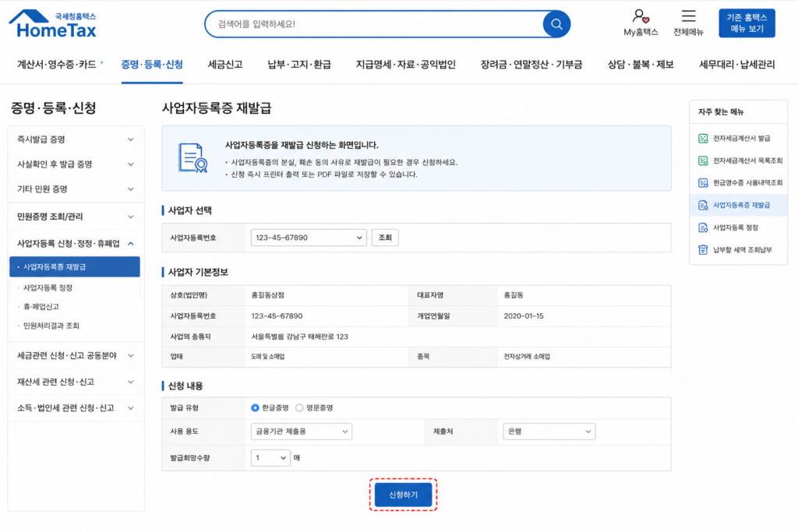Open 상담·불복·제보 menu
Viewport: 798px width, 532px height.
click(x=641, y=65)
